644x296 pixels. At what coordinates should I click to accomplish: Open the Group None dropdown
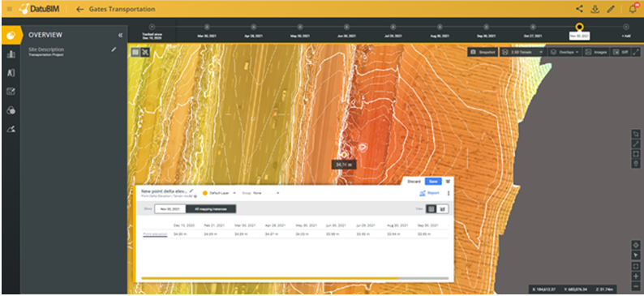pyautogui.click(x=266, y=192)
